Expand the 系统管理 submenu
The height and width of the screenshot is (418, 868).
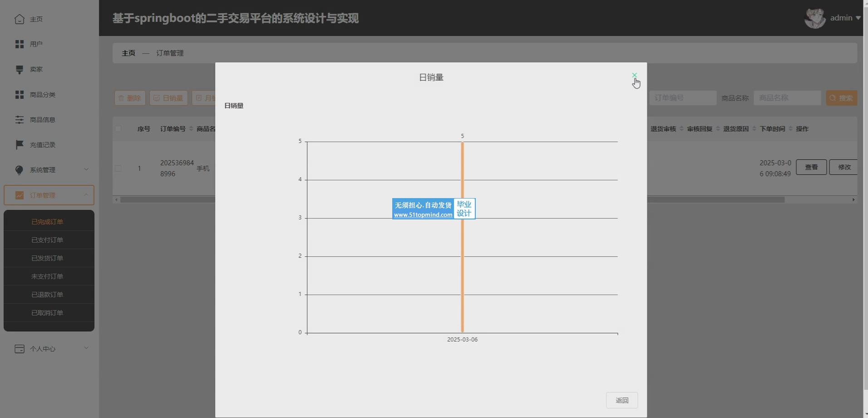click(86, 169)
